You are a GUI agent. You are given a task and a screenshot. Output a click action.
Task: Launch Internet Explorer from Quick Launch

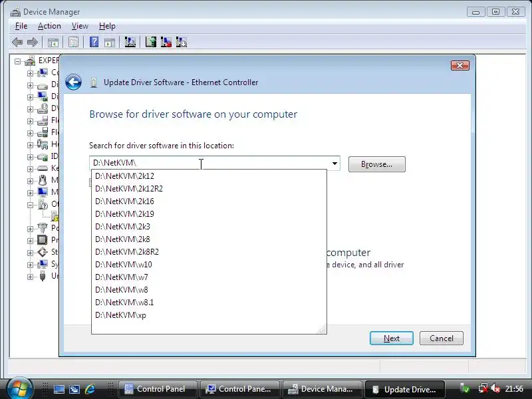tap(90, 389)
